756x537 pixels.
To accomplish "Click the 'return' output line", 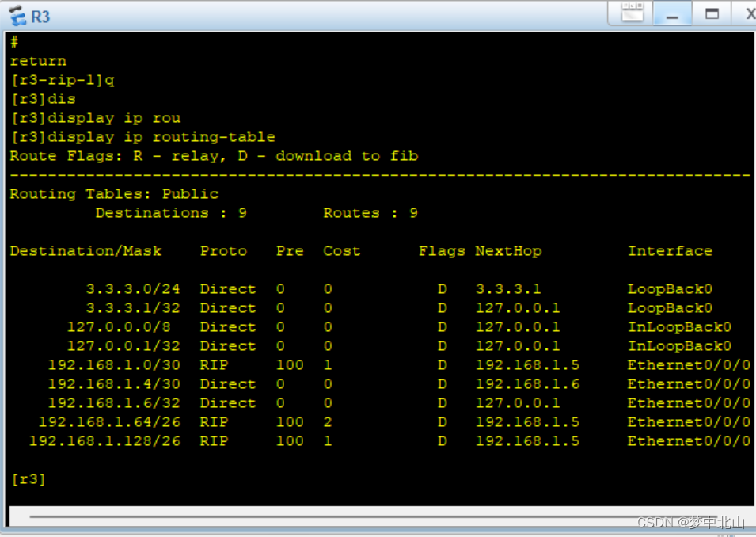I will (x=38, y=61).
